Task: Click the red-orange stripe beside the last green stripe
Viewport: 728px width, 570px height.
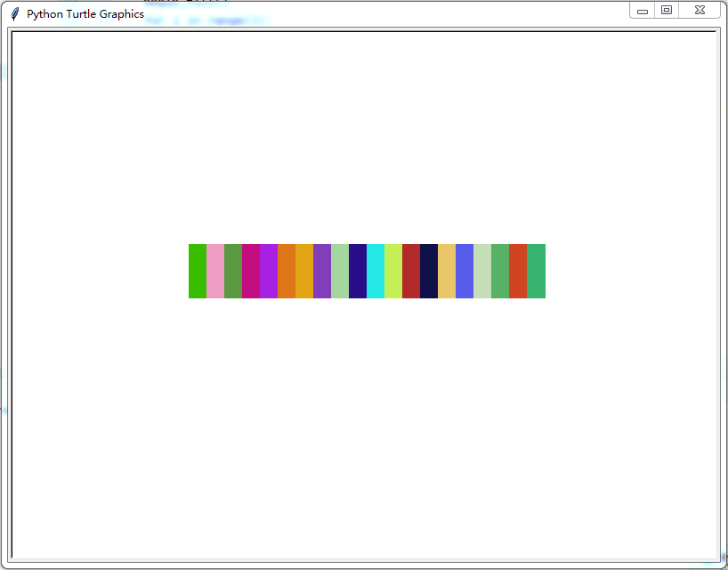Action: (518, 272)
